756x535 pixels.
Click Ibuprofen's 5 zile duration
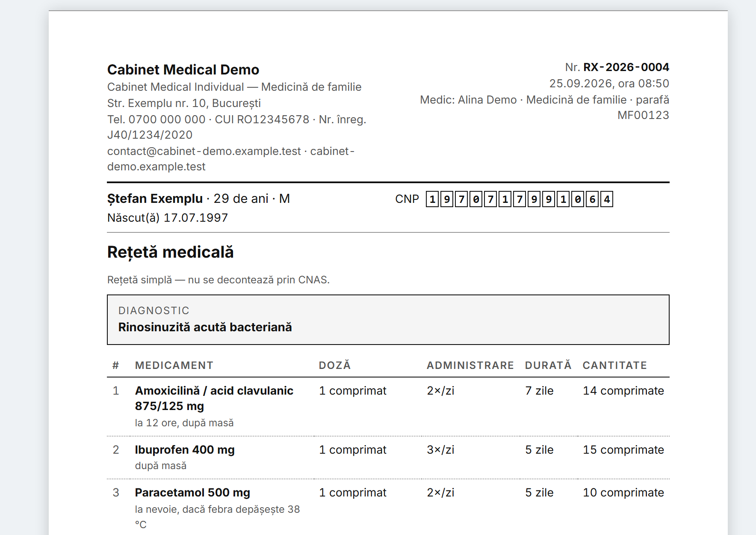coord(539,450)
